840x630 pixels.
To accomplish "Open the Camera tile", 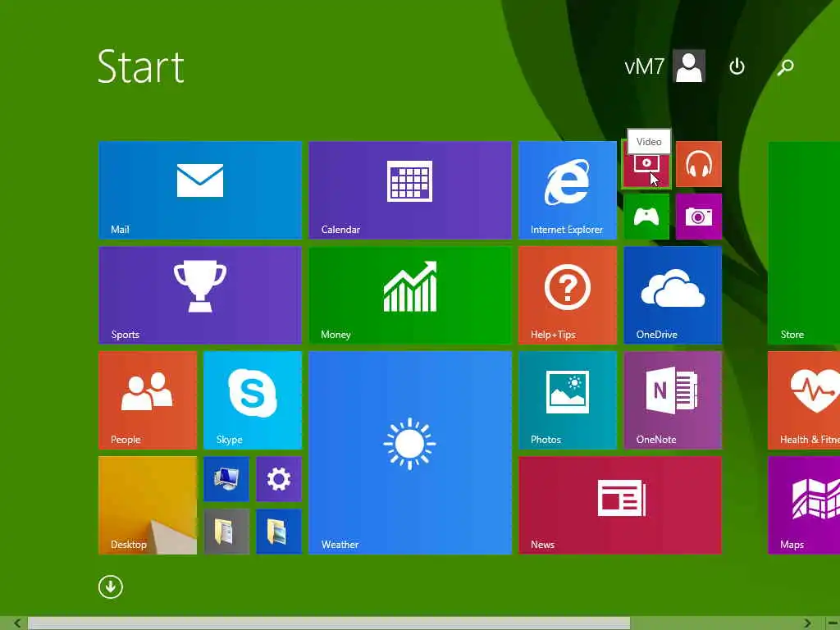I will coord(699,217).
